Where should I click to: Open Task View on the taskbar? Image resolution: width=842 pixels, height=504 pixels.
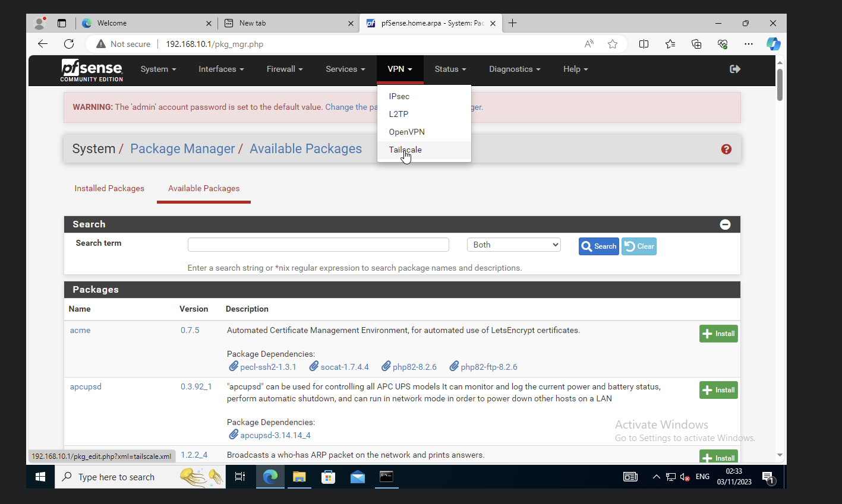tap(240, 477)
